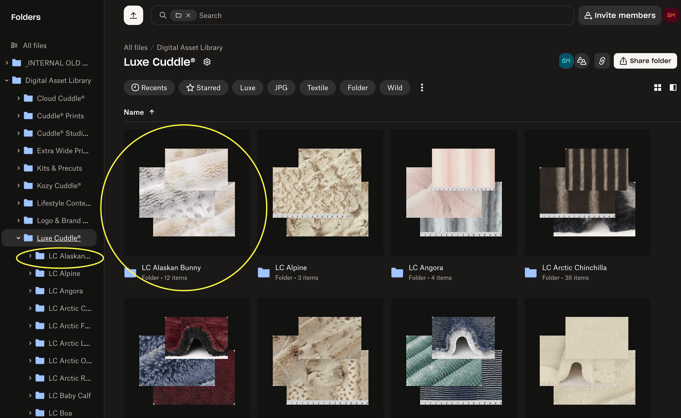The image size is (681, 418).
Task: Copy folder link with the link icon
Action: coord(602,61)
